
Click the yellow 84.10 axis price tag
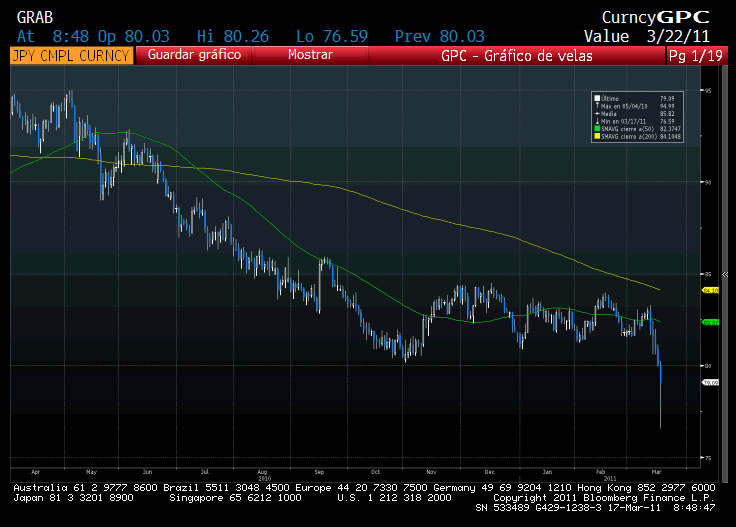710,290
